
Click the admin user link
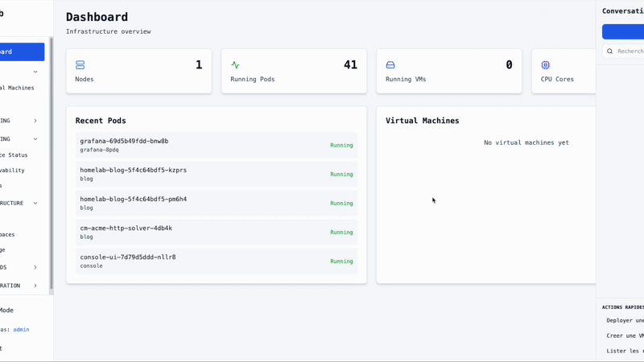click(x=21, y=330)
